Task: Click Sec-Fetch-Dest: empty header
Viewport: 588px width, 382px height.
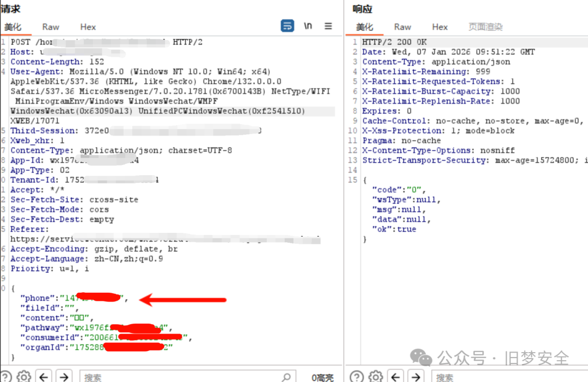Action: (62, 219)
